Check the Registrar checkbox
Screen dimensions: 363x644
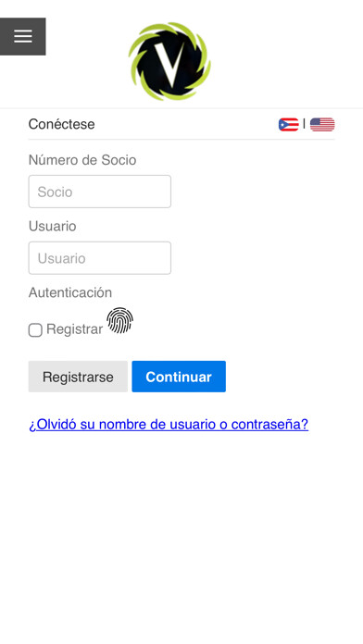pyautogui.click(x=35, y=330)
